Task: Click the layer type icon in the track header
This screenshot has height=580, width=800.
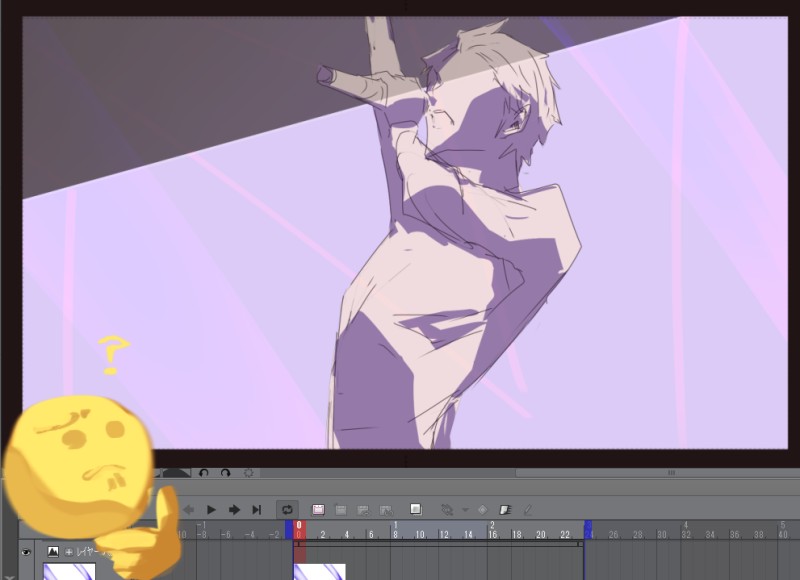Action: click(x=53, y=551)
